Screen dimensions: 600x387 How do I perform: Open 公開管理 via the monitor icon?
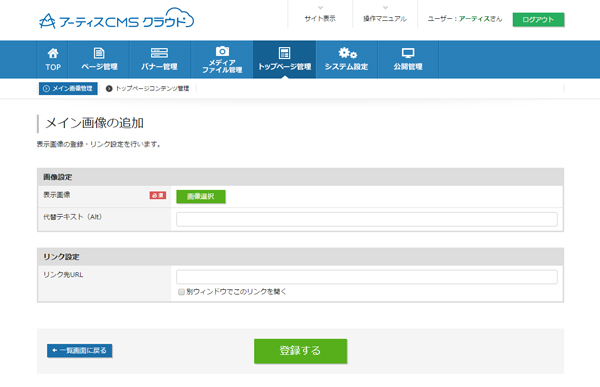click(x=408, y=60)
